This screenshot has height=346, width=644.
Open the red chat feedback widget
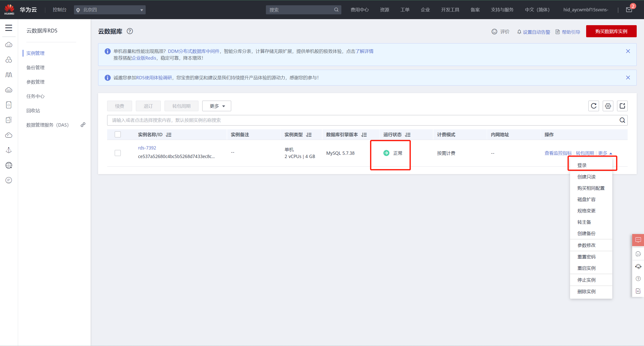pos(638,240)
